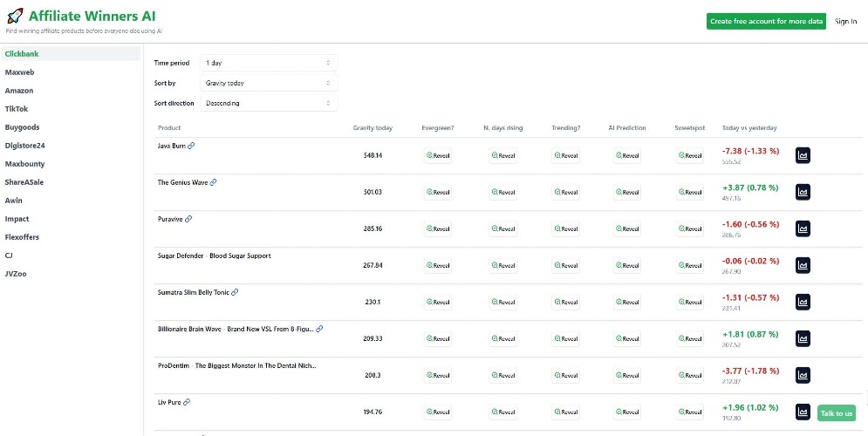The width and height of the screenshot is (868, 436).
Task: Select ShareASale in the sidebar
Action: pos(24,182)
